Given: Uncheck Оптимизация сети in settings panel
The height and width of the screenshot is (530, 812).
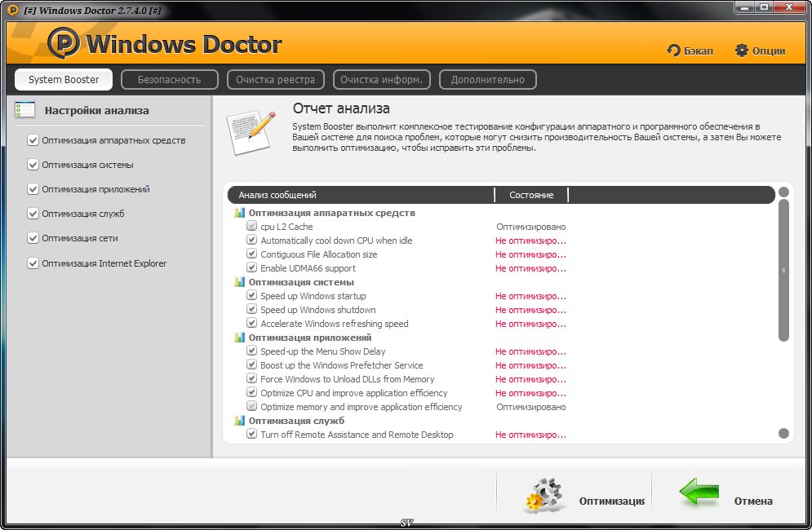Looking at the screenshot, I should tap(33, 238).
